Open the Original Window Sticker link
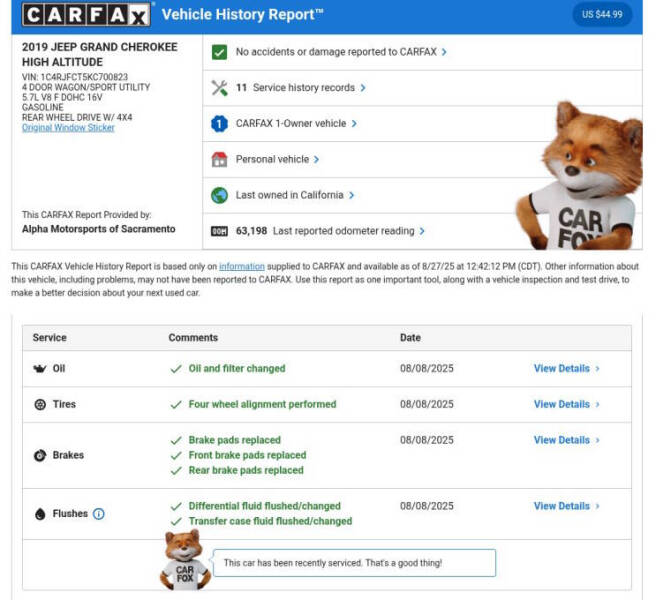This screenshot has width=656, height=600. [x=68, y=128]
